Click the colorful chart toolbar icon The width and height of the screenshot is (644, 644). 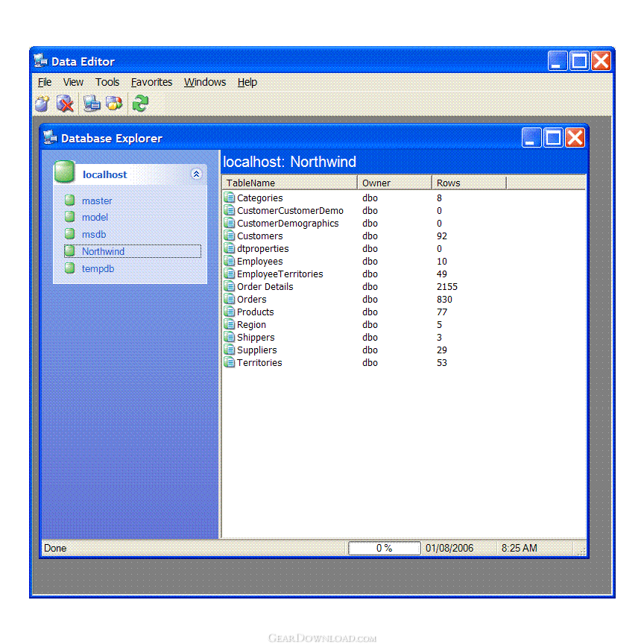point(114,104)
